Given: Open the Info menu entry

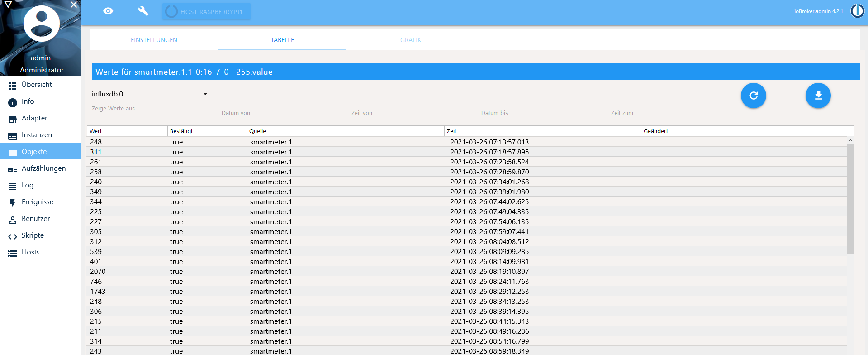Looking at the screenshot, I should [28, 101].
